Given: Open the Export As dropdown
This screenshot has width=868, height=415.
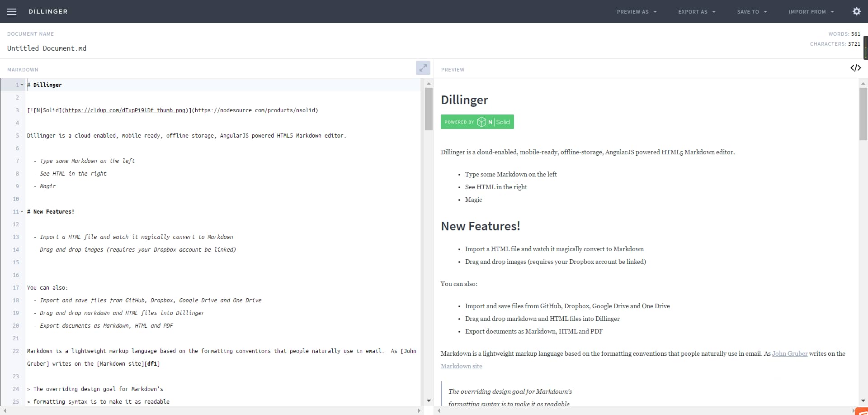Looking at the screenshot, I should point(697,12).
